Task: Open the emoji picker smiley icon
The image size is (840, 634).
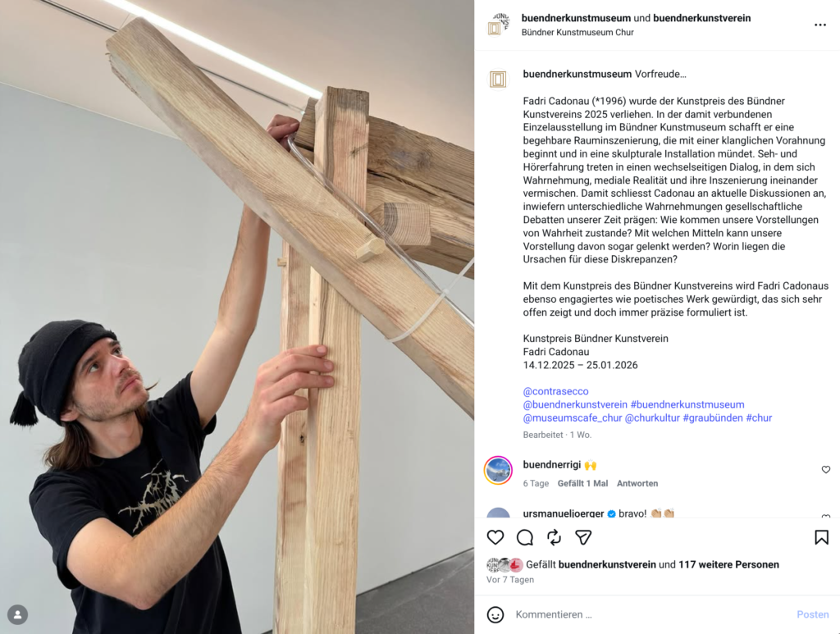Action: click(x=495, y=614)
